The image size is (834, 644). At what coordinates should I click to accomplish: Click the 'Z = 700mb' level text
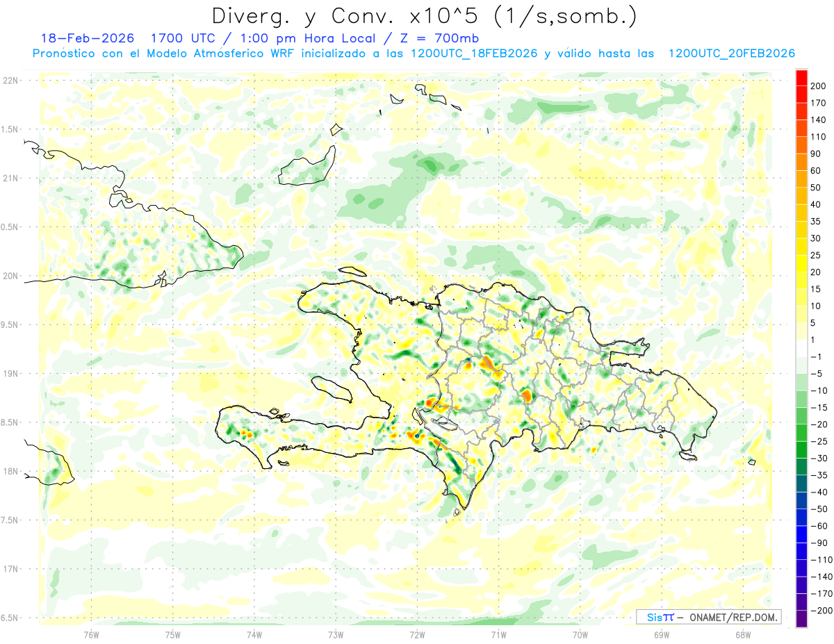[439, 38]
